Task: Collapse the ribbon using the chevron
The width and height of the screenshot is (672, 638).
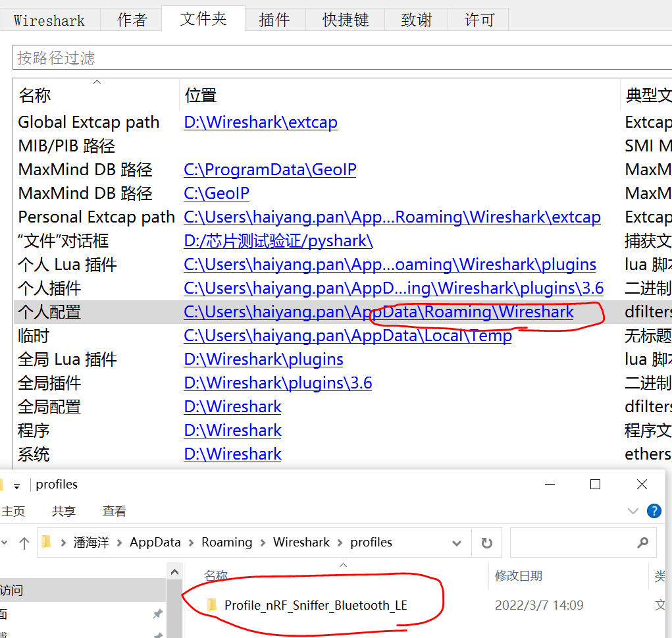Action: (x=633, y=511)
